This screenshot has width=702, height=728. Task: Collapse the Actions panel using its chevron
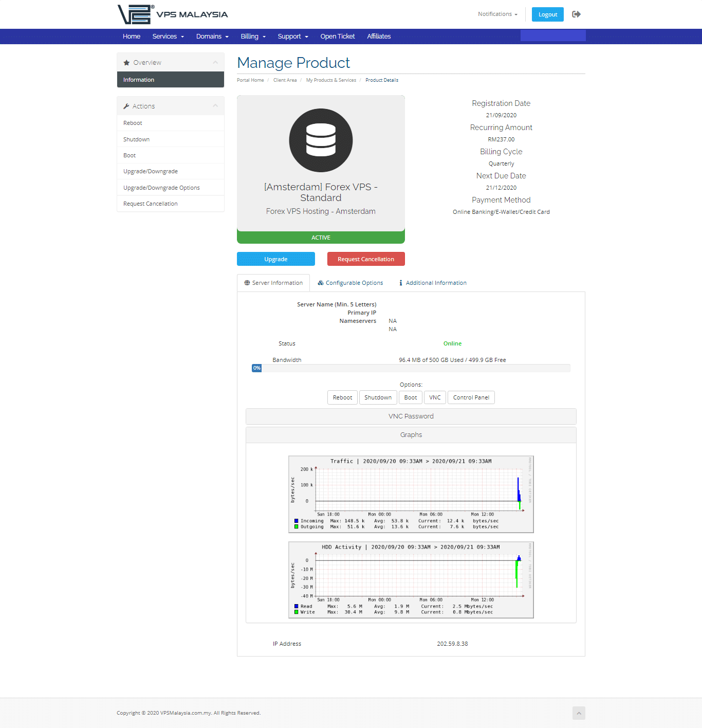(215, 106)
